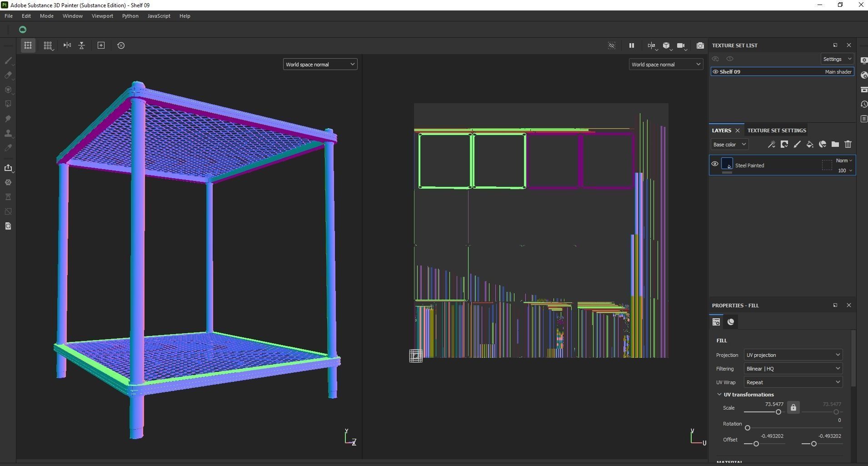Click the screenshot camera icon
Image resolution: width=868 pixels, height=466 pixels.
click(700, 45)
